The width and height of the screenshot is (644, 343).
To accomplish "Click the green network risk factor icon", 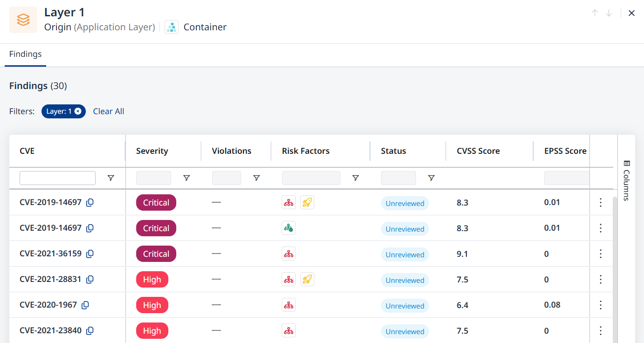I will pos(289,228).
